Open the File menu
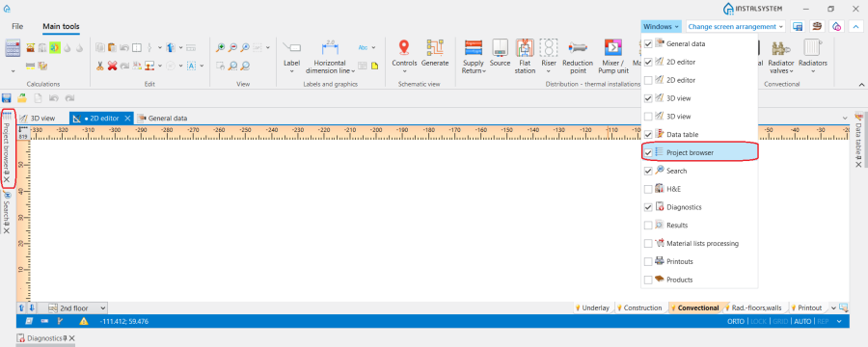The height and width of the screenshot is (347, 868). point(17,27)
